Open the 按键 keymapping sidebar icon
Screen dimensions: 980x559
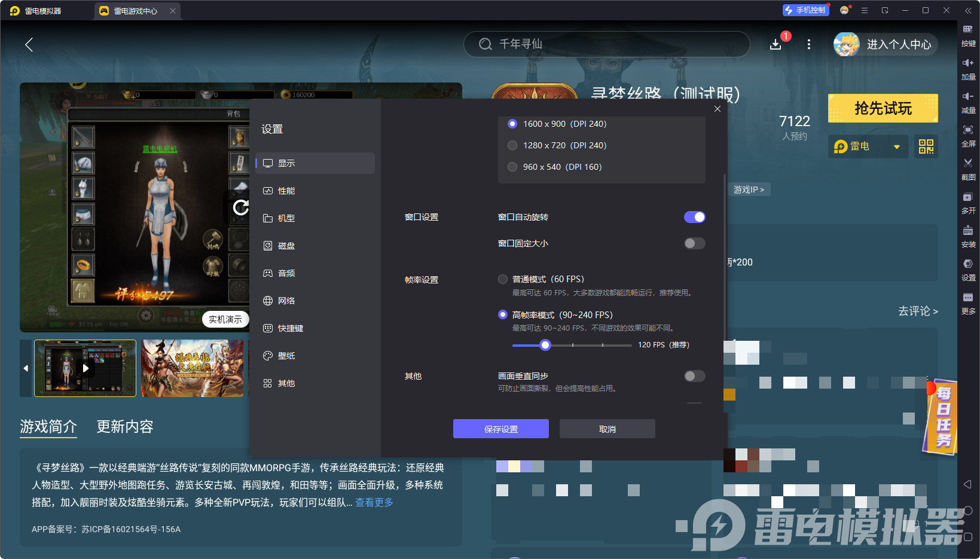pos(969,35)
